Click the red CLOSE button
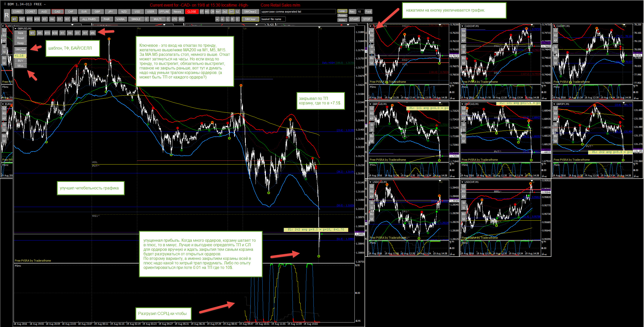 coord(192,12)
